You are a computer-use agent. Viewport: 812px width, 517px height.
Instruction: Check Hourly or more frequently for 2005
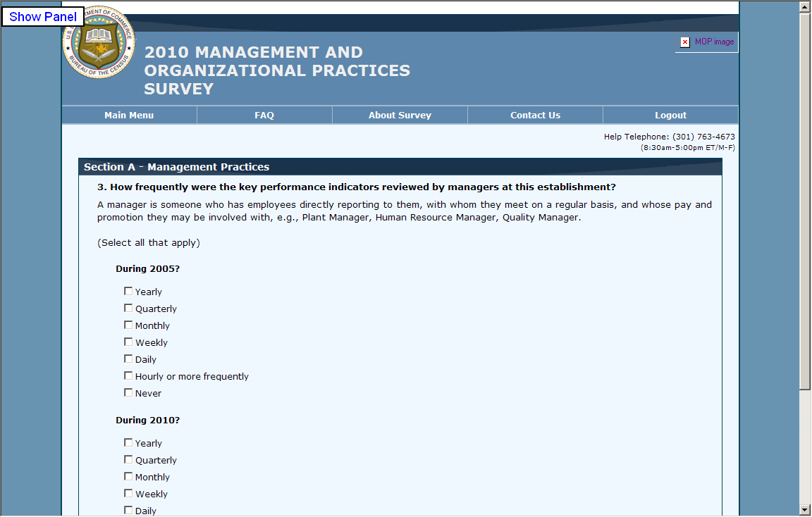click(128, 375)
